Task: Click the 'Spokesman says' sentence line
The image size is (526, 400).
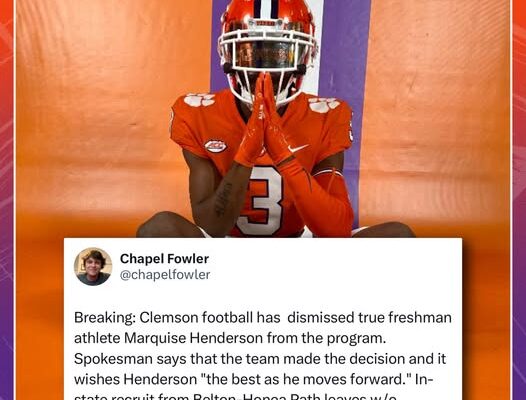Action: coord(260,359)
